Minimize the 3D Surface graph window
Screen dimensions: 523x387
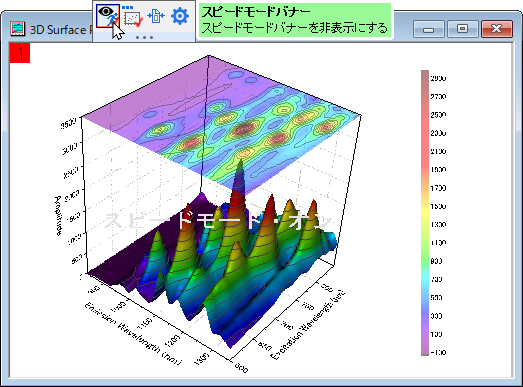(429, 29)
